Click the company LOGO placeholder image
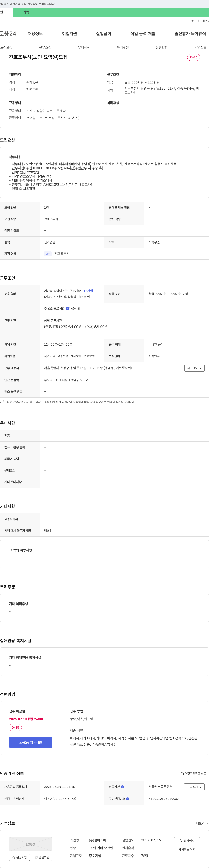 [30, 844]
